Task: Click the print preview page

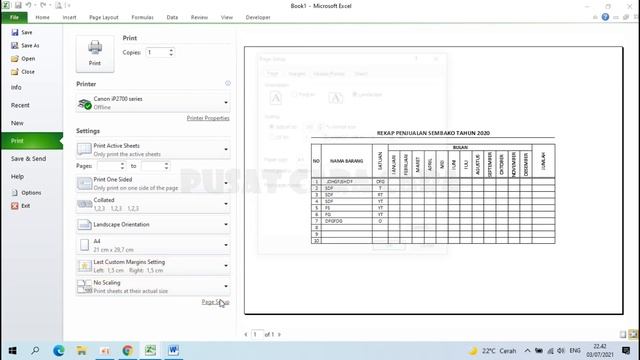Action: [x=433, y=180]
